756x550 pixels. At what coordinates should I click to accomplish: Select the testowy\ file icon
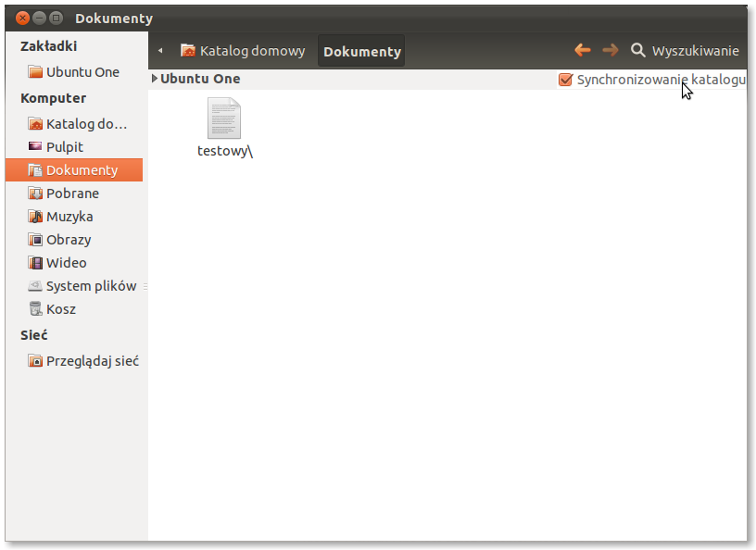(x=224, y=119)
